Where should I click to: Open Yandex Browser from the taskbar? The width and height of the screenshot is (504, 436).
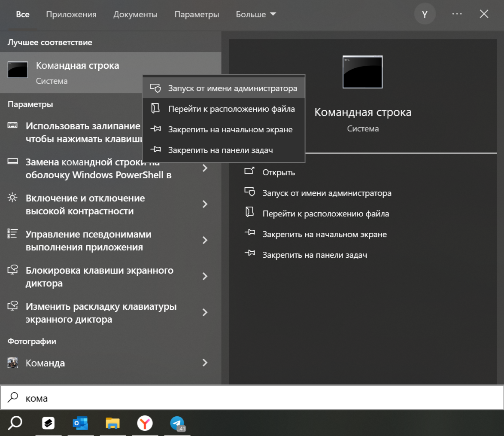coord(145,423)
